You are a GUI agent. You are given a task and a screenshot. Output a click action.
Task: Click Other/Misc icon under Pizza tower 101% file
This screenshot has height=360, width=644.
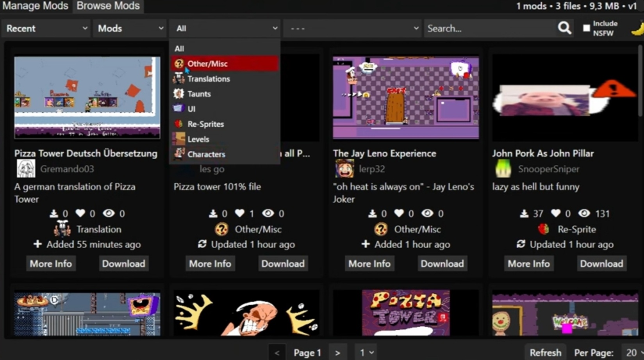point(221,229)
